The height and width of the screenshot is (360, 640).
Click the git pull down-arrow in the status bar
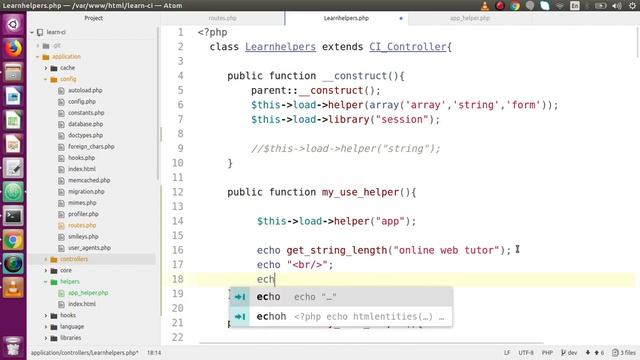[588, 353]
